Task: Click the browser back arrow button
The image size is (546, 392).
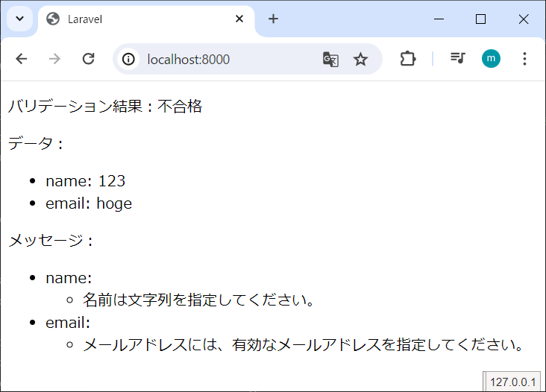Action: coord(21,59)
